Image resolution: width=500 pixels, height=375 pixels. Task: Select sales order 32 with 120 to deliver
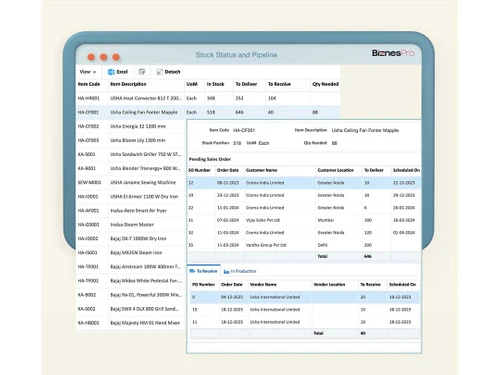[x=304, y=233]
